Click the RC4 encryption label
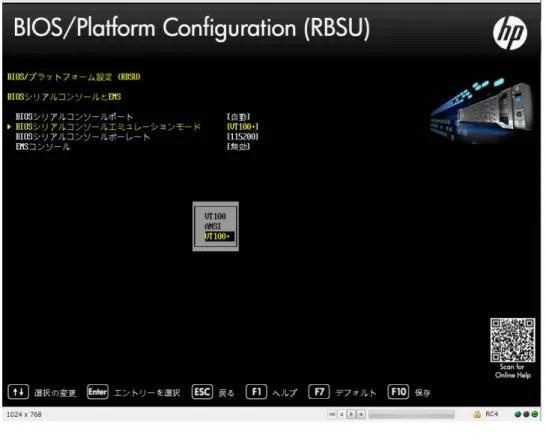Screen dimensions: 546x438 (x=492, y=414)
